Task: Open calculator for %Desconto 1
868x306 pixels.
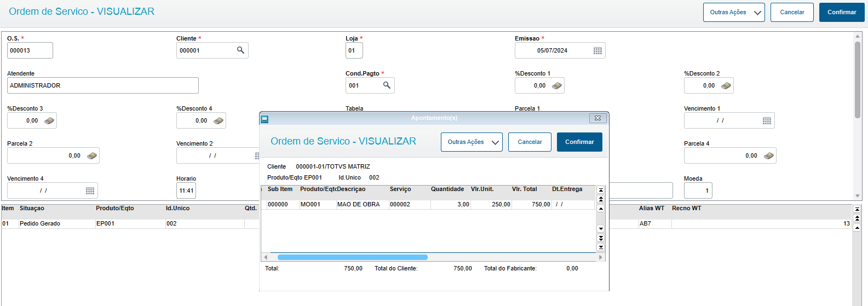Action: (557, 85)
